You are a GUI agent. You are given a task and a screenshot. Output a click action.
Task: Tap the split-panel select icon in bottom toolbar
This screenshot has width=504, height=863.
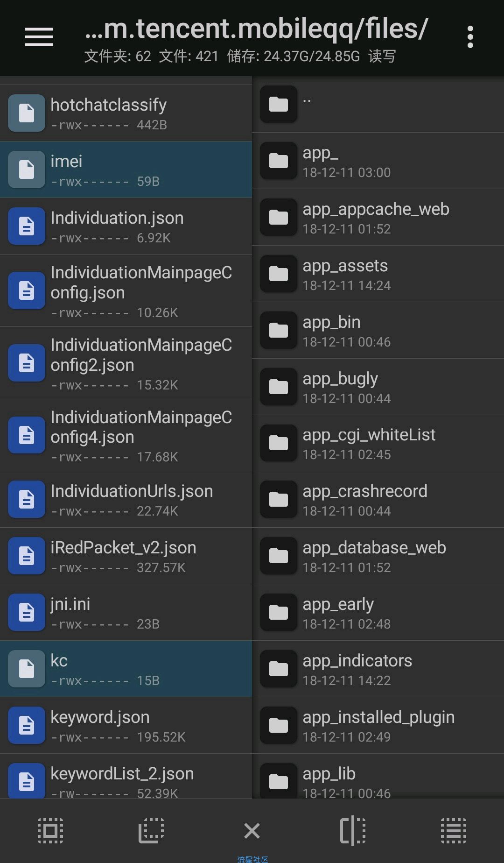(353, 831)
